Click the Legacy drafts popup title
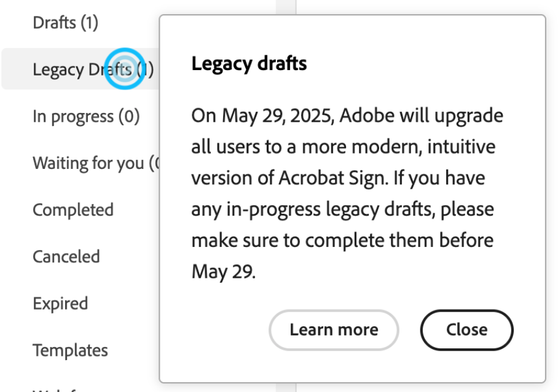This screenshot has height=392, width=558. pos(249,63)
